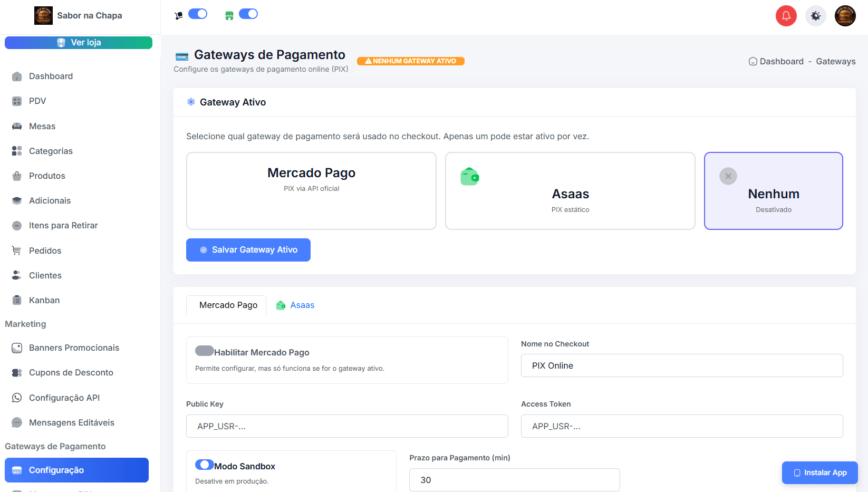Switch to the Asaas tab

pyautogui.click(x=295, y=305)
